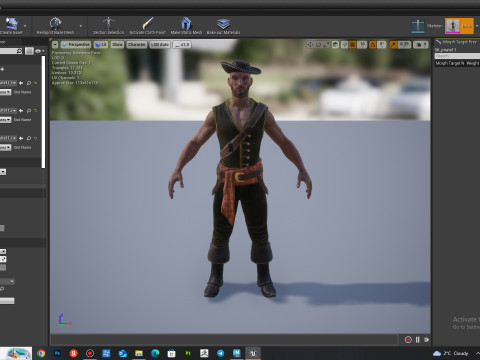Open the Create Asset dropdown arrow
This screenshot has height=360, width=480.
pyautogui.click(x=25, y=26)
